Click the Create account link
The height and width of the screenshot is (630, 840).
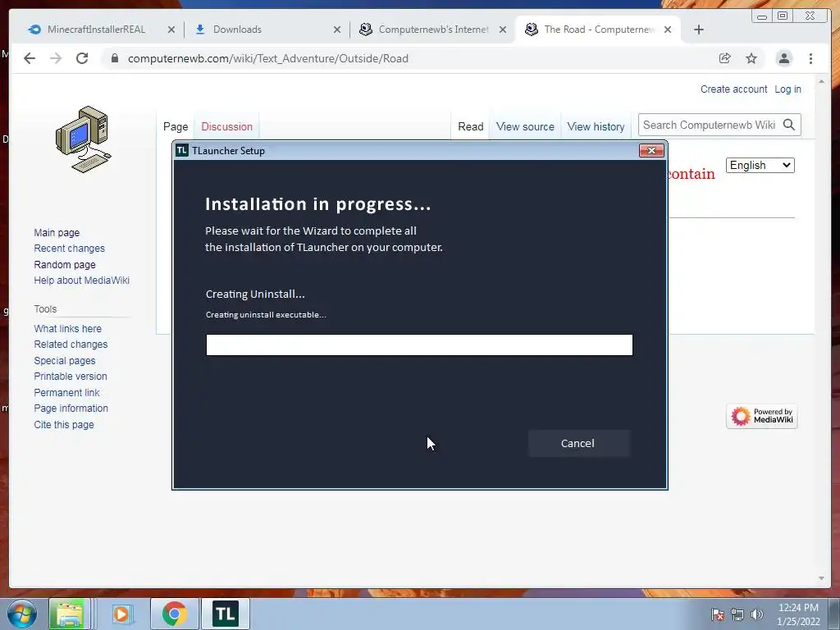tap(734, 89)
